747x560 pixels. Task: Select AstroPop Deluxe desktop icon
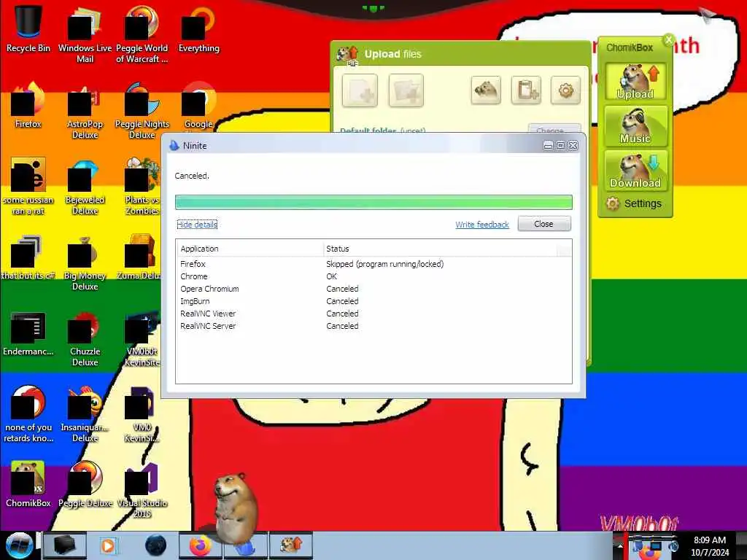[85, 111]
